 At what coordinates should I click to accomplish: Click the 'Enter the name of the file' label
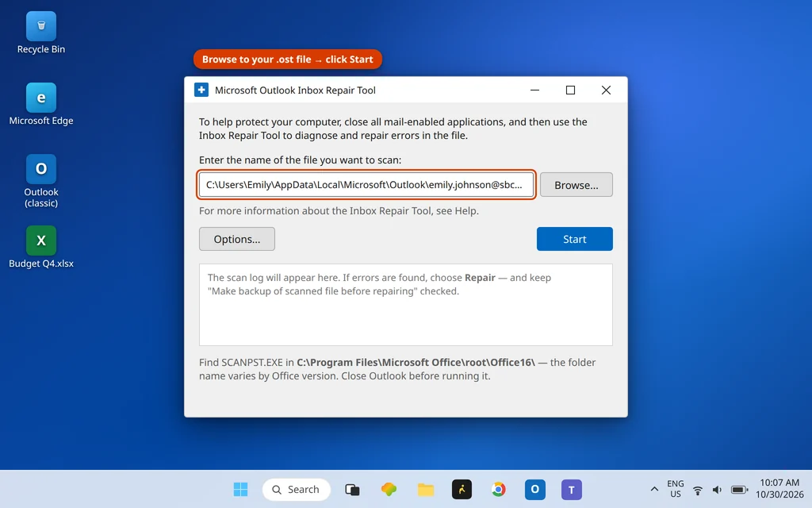click(x=301, y=160)
